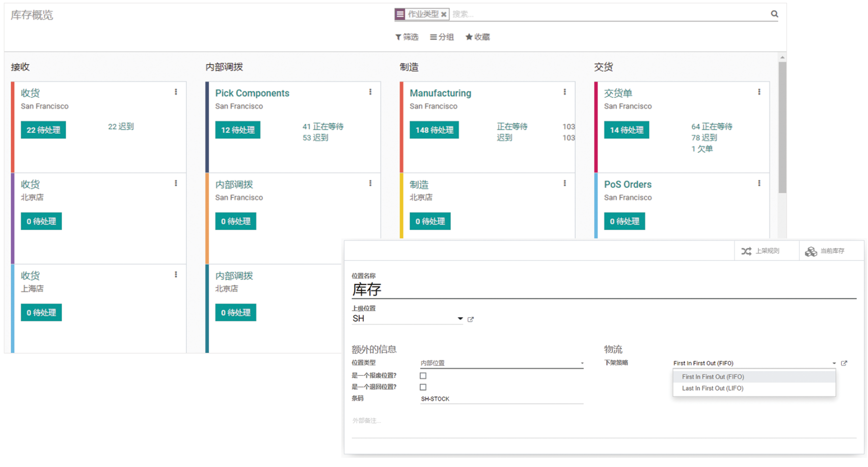Click the 22 待处理 button
868x467 pixels.
[43, 130]
